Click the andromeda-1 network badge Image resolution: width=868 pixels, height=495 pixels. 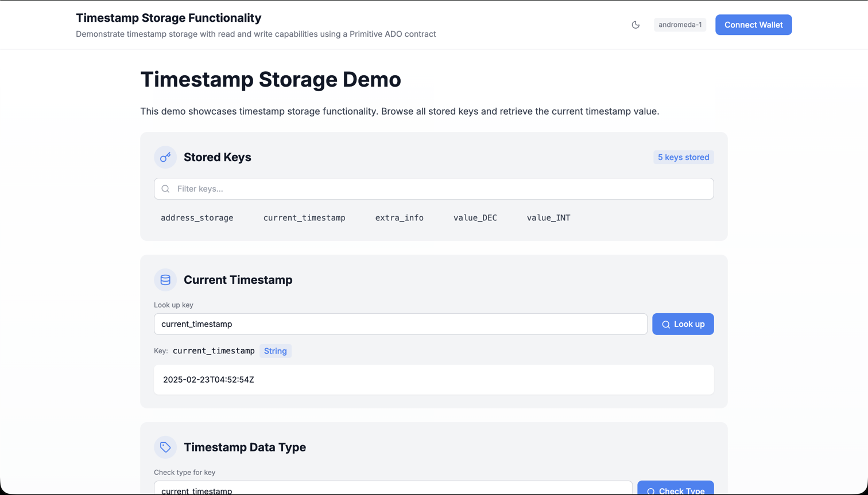680,25
